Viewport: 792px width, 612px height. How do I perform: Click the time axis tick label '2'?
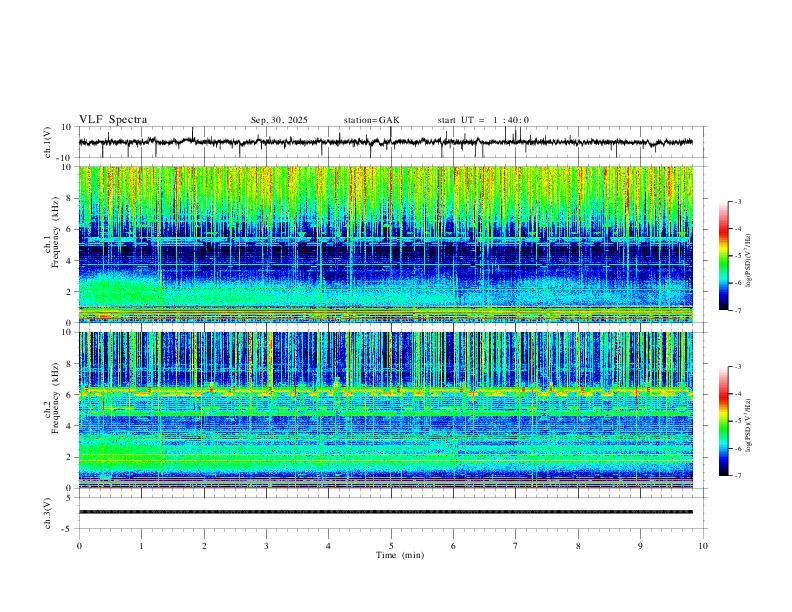(204, 546)
